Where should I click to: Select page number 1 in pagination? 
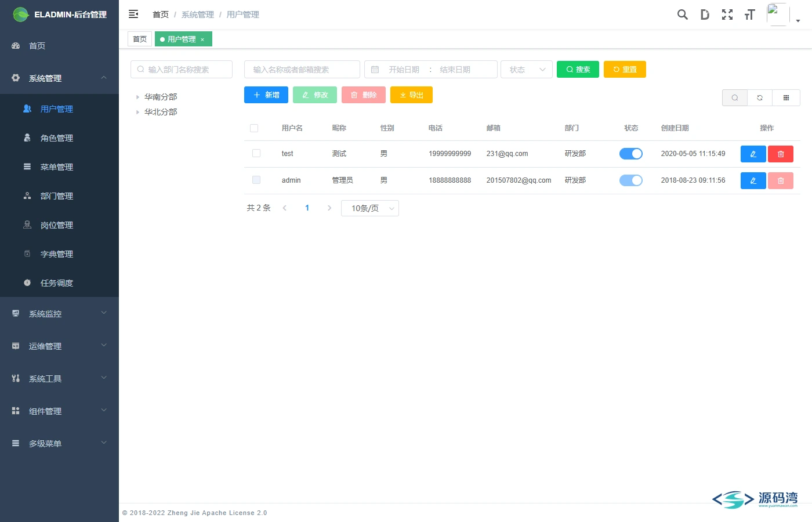pyautogui.click(x=307, y=208)
